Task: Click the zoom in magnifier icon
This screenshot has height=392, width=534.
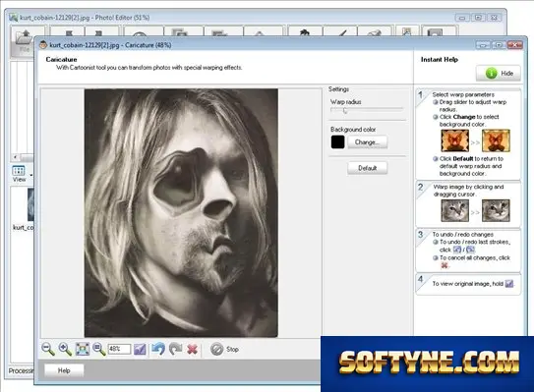Action: [65, 349]
